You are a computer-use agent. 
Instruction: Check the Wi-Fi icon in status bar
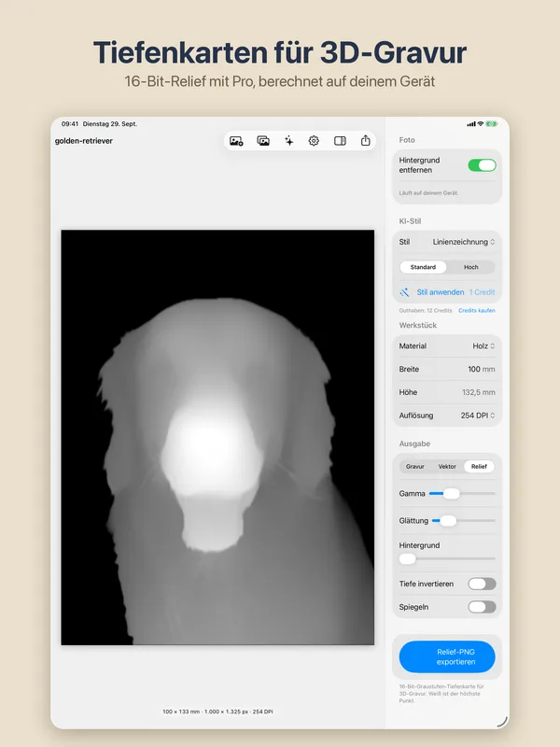coord(481,124)
